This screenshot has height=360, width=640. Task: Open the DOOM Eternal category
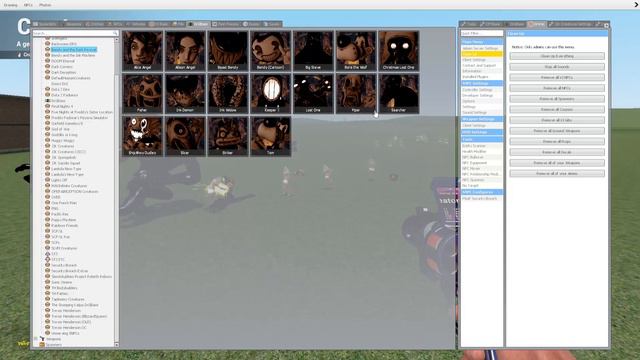63,61
